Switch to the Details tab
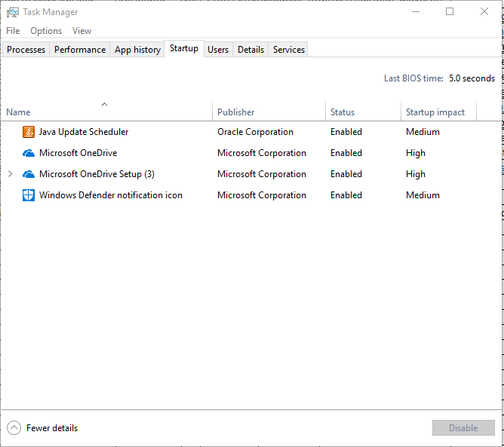The image size is (504, 447). click(250, 50)
